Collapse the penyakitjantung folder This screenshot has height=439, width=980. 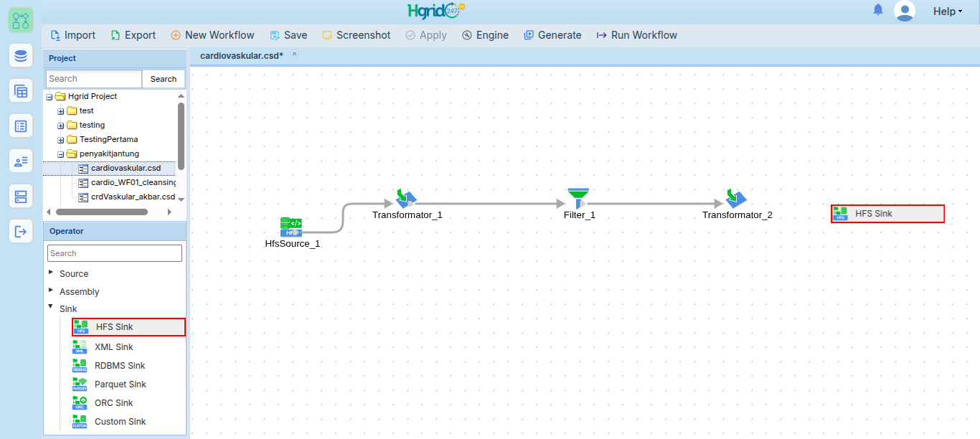pyautogui.click(x=61, y=154)
